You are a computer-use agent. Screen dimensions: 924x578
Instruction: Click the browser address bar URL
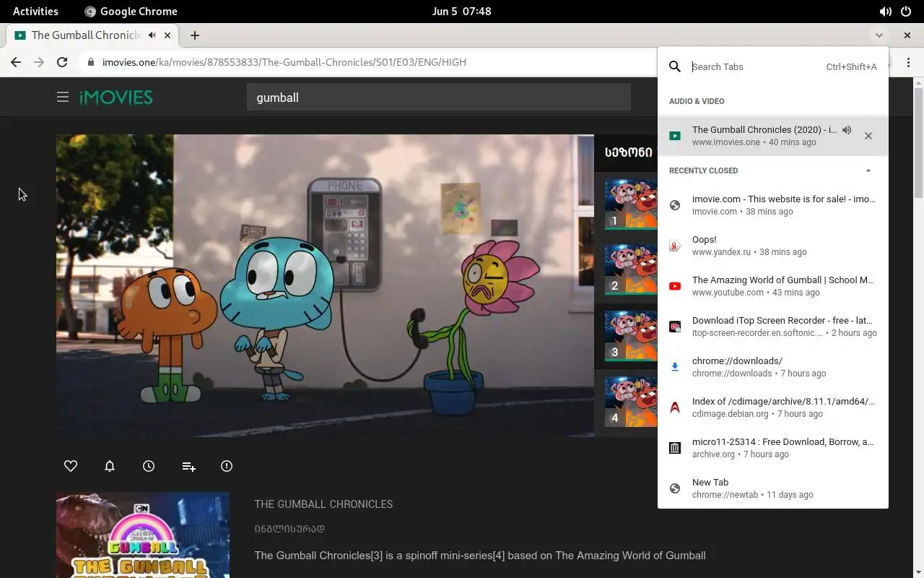tap(284, 62)
